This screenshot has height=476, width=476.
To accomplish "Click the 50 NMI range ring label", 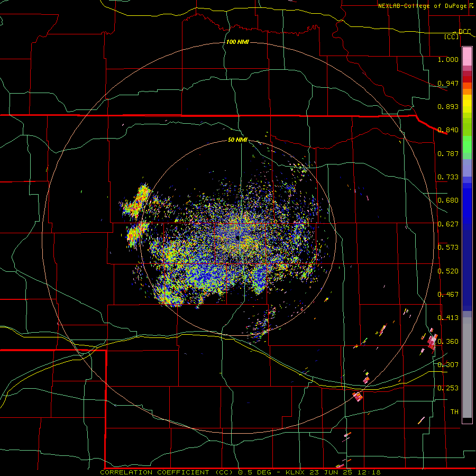I will pyautogui.click(x=237, y=140).
